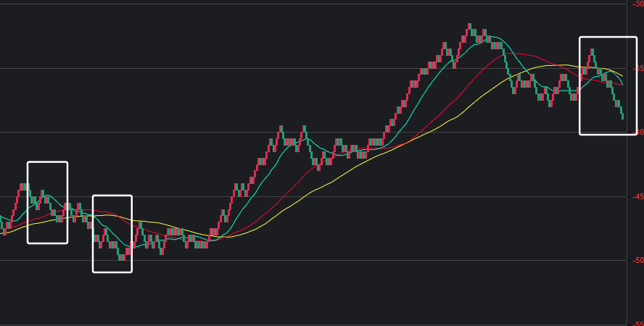This screenshot has width=644, height=326.
Task: Click the -50 price axis label
Action: click(638, 260)
